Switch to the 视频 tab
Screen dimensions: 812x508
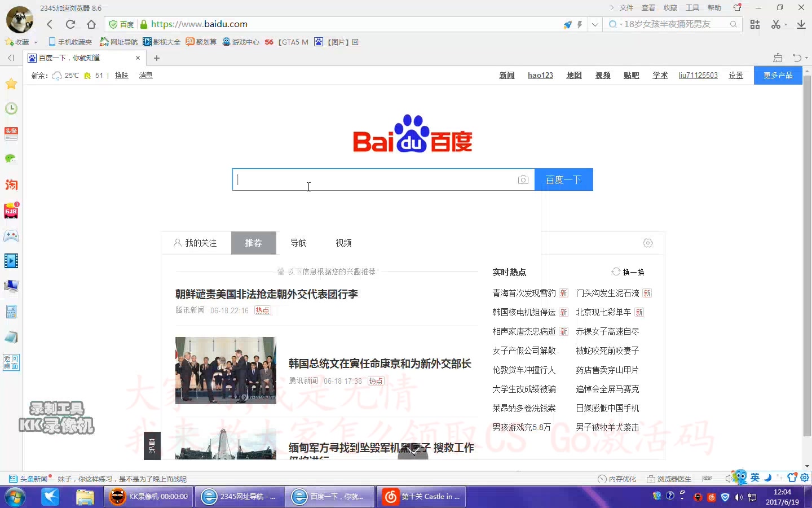[x=343, y=243]
